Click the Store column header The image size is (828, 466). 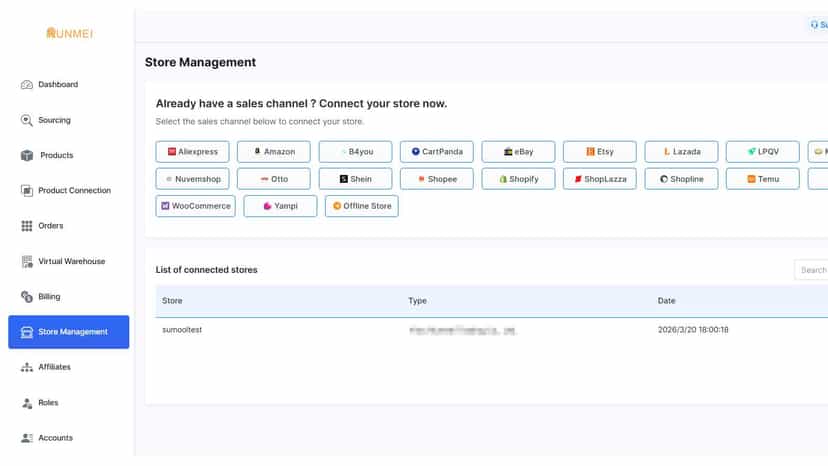click(x=172, y=301)
